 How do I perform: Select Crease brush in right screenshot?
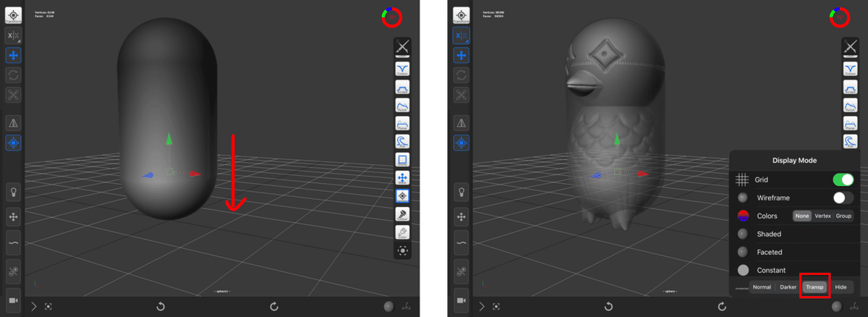coord(850,69)
